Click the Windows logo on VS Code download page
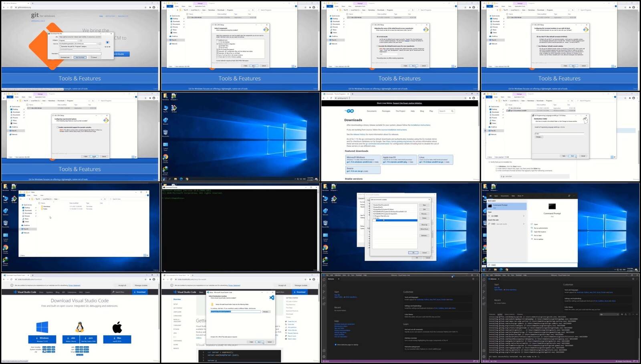 click(x=42, y=327)
